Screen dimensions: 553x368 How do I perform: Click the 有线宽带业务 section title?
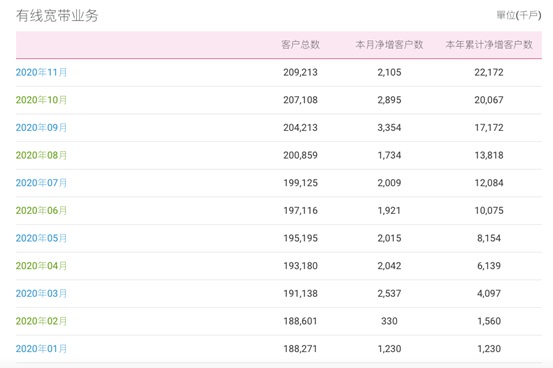57,16
